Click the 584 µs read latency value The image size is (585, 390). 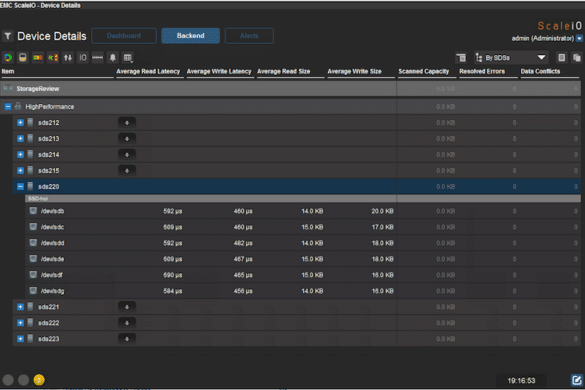click(173, 291)
